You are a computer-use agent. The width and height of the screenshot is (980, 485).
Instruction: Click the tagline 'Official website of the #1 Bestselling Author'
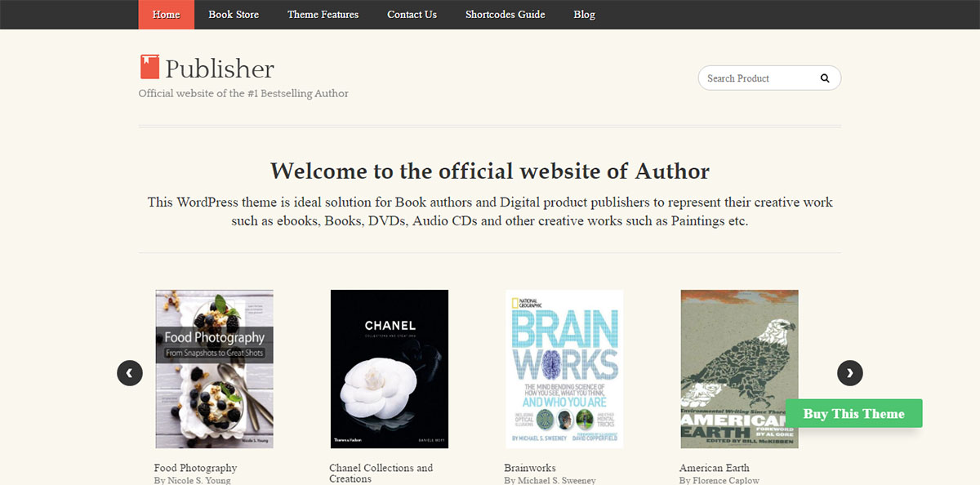[243, 93]
